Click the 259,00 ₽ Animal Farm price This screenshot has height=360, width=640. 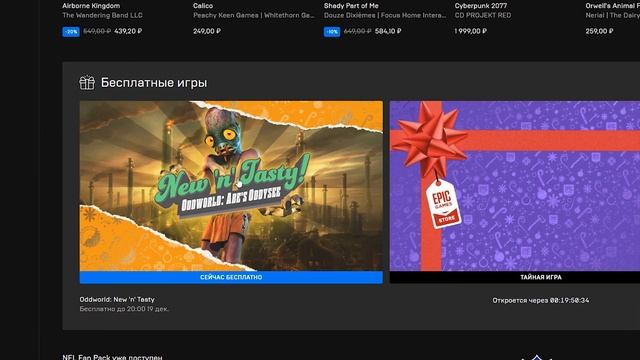[599, 31]
